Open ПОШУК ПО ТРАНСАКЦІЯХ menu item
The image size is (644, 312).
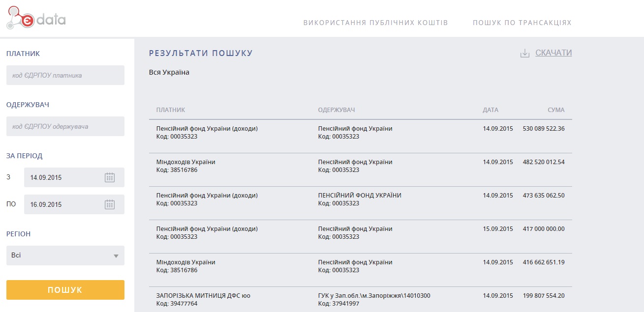pyautogui.click(x=522, y=23)
